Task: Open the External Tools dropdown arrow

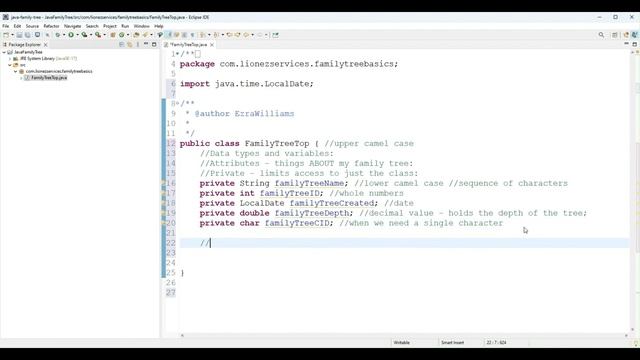Action: 104,35
